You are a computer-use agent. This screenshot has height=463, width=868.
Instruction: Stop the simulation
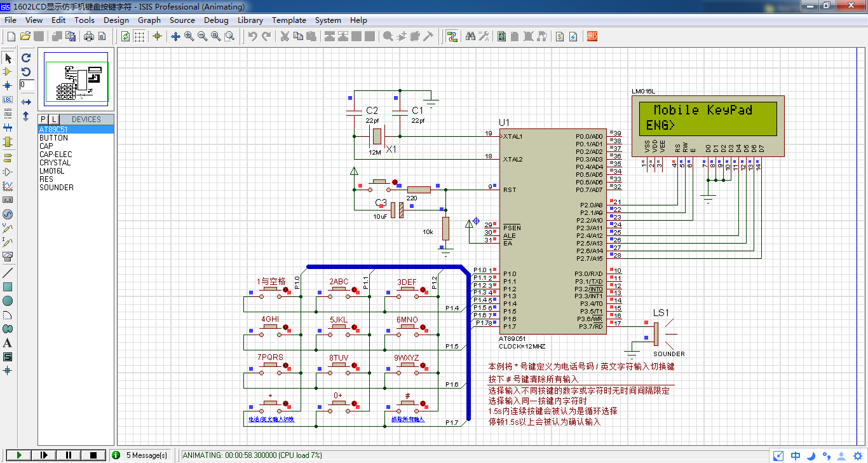(x=93, y=455)
